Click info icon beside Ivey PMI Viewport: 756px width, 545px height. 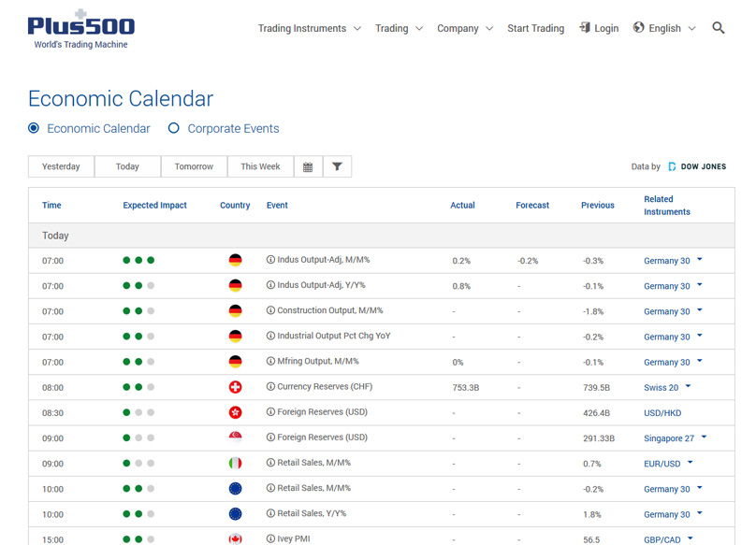[271, 538]
